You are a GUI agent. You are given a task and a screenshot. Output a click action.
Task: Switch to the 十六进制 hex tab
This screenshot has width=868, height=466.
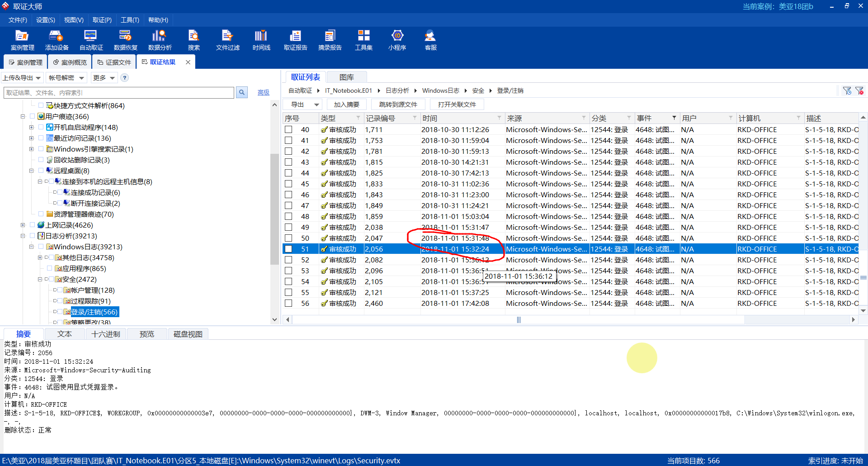pyautogui.click(x=106, y=334)
